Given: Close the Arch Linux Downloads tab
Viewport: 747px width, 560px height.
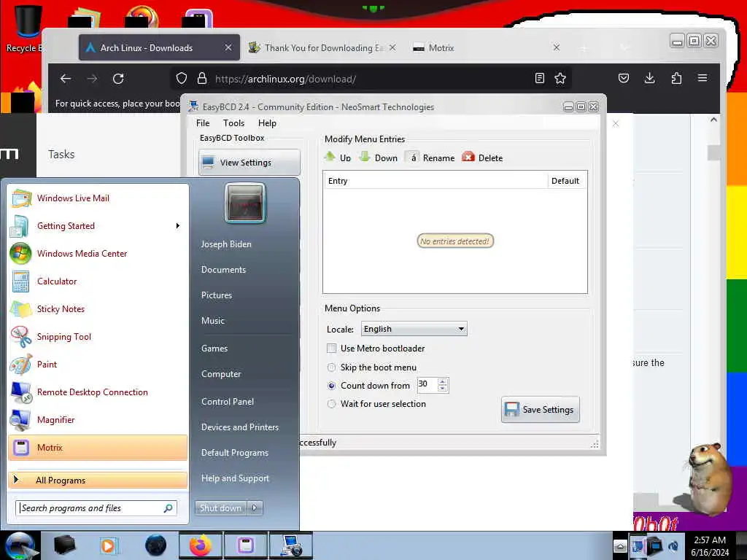Looking at the screenshot, I should click(x=228, y=47).
